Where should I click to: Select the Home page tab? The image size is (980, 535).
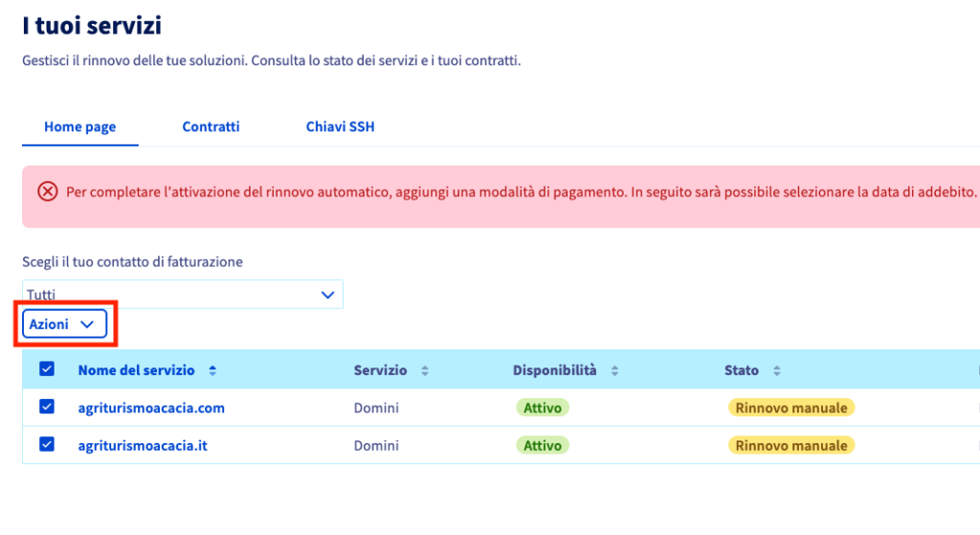(80, 126)
